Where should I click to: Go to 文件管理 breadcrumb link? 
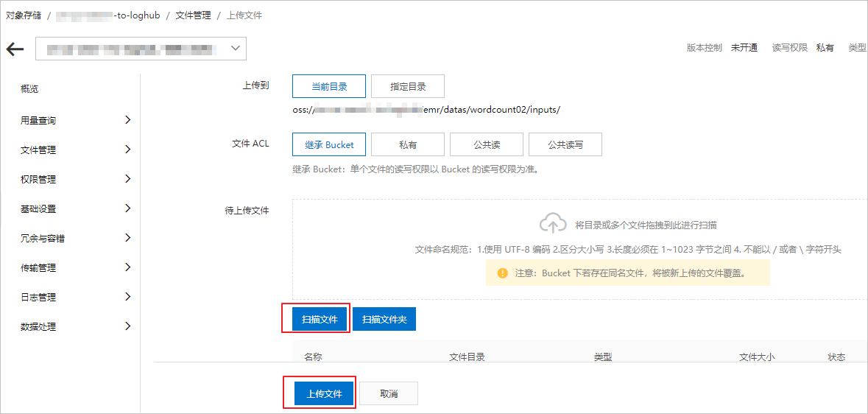pos(193,15)
